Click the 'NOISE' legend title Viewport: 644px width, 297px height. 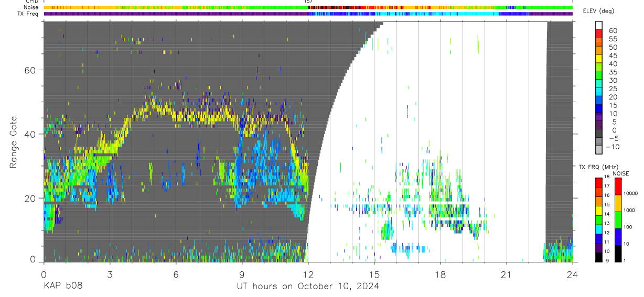(621, 173)
